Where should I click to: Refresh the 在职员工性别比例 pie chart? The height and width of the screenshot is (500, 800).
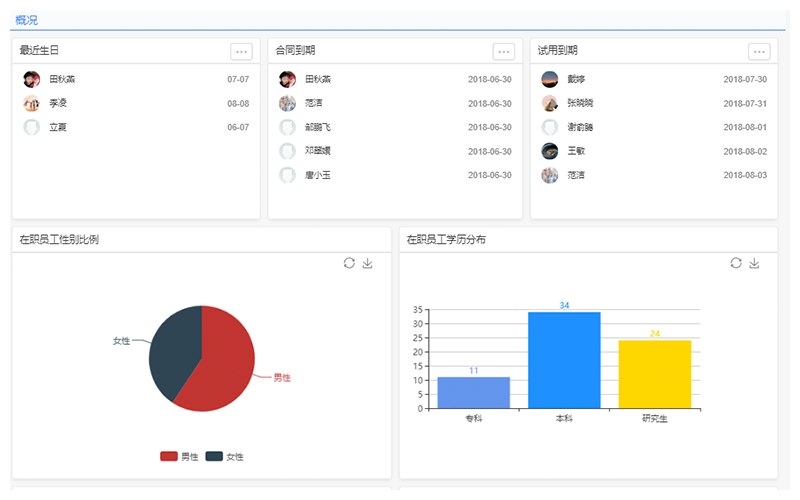[348, 263]
